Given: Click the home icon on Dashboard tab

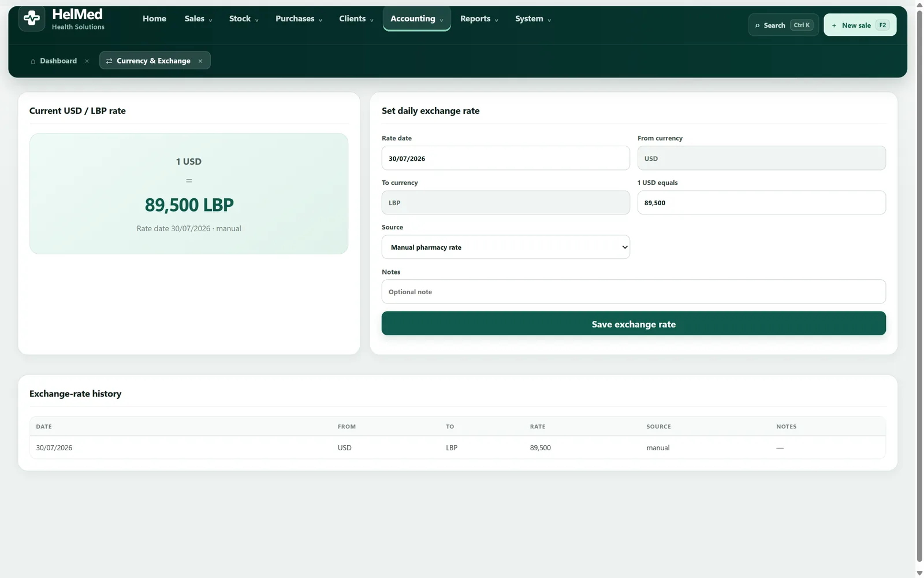Looking at the screenshot, I should [x=33, y=61].
